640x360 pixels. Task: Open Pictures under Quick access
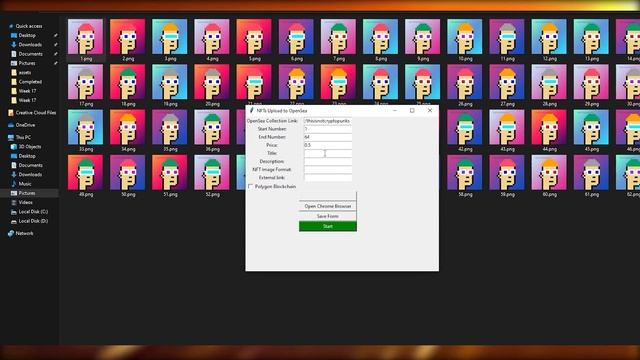[27, 63]
